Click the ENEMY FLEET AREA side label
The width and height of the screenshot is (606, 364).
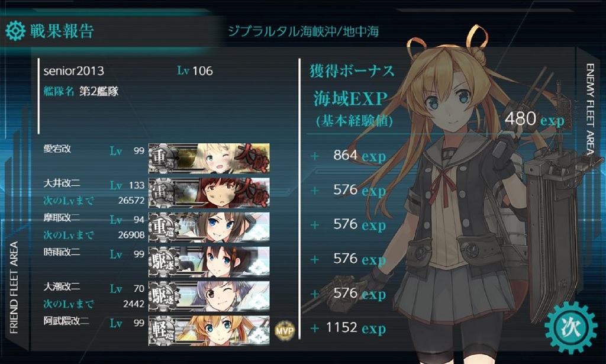click(590, 109)
